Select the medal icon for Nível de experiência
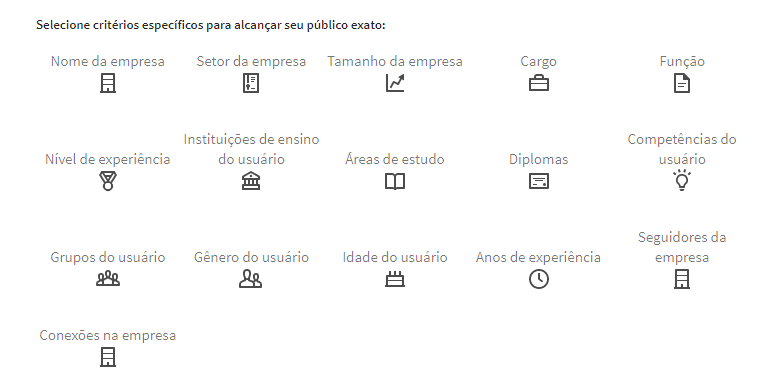765x385 pixels. pyautogui.click(x=108, y=181)
